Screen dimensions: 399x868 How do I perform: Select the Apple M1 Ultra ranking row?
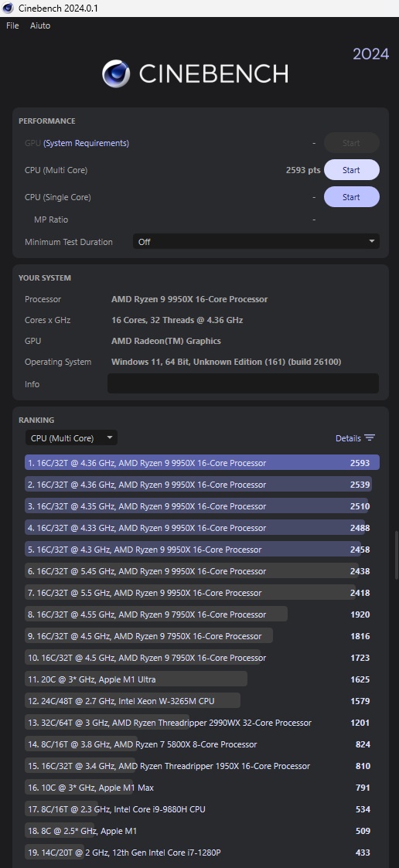203,679
